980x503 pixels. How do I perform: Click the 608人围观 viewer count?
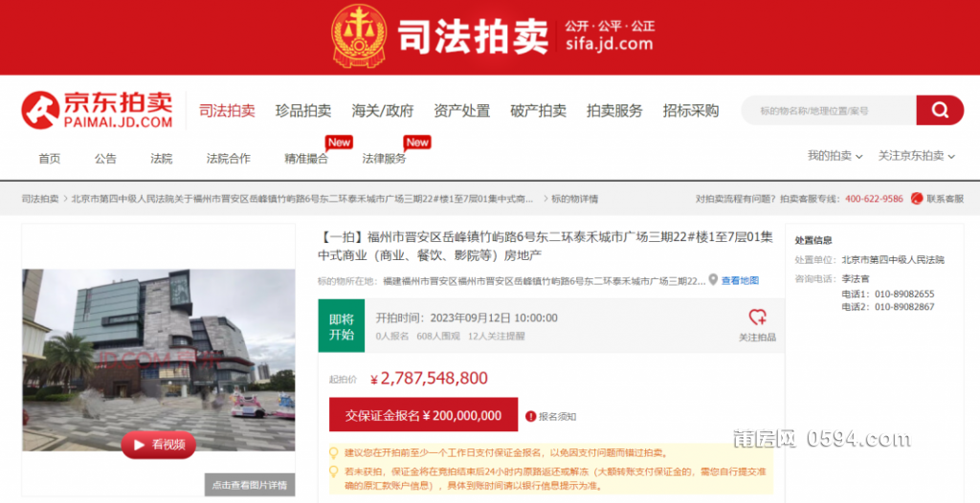(438, 337)
